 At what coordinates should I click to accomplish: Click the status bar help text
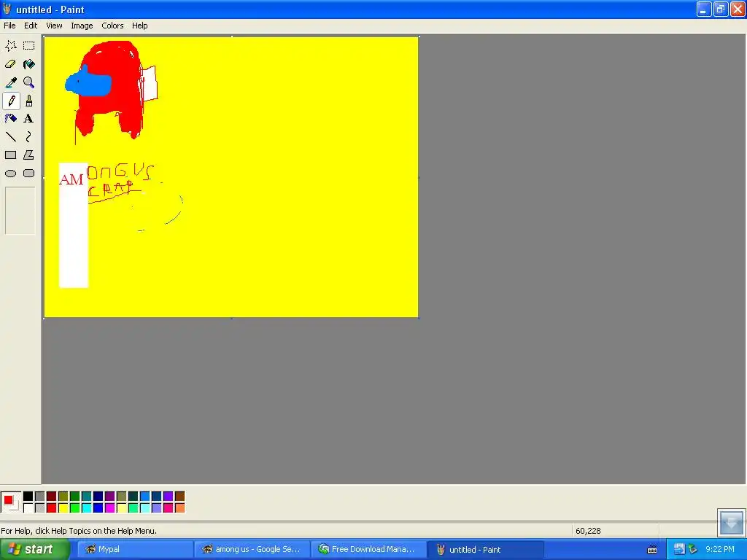pyautogui.click(x=79, y=531)
